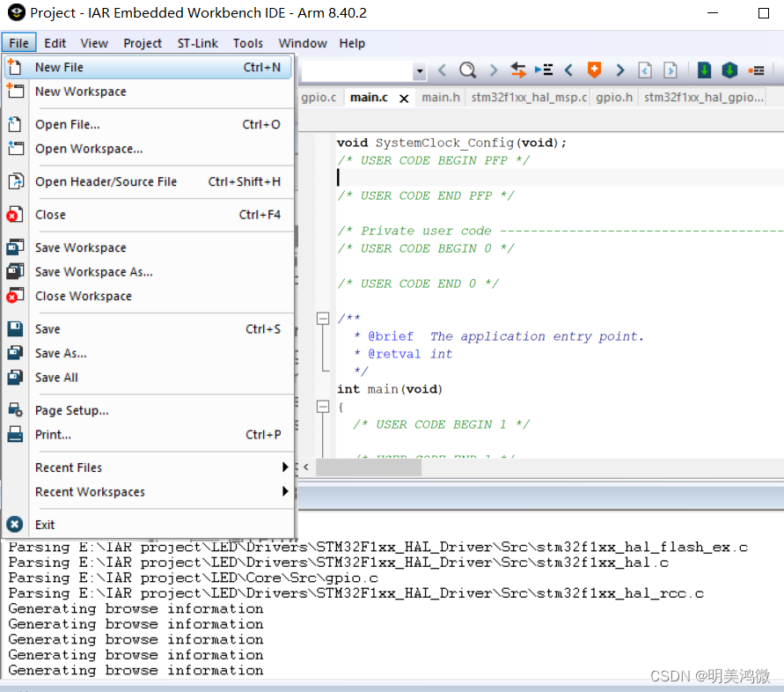Click the toolbar search input field

pos(358,71)
